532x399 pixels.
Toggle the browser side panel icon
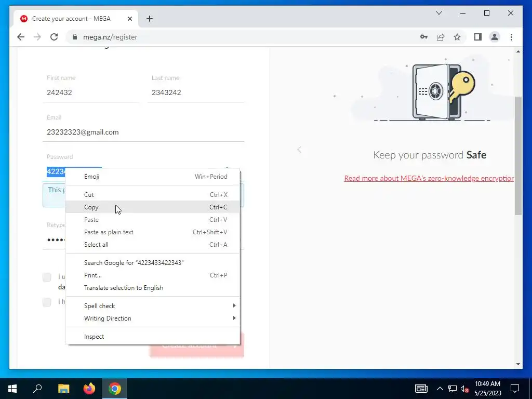pyautogui.click(x=478, y=37)
